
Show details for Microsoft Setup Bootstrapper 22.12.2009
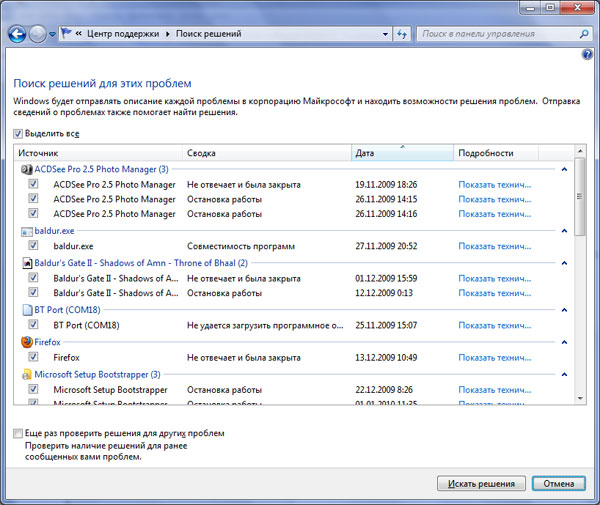[x=494, y=390]
